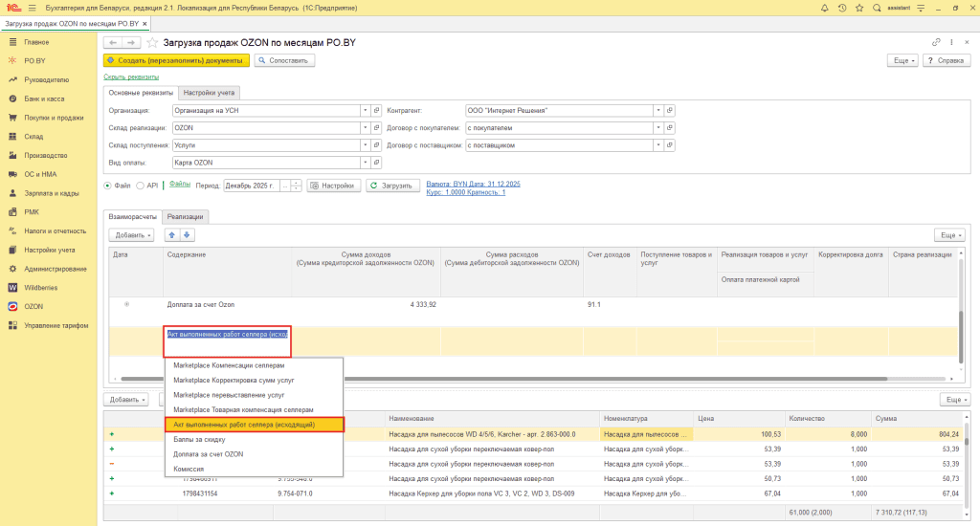The image size is (980, 526).
Task: Open Главное sidebar section
Action: click(36, 42)
